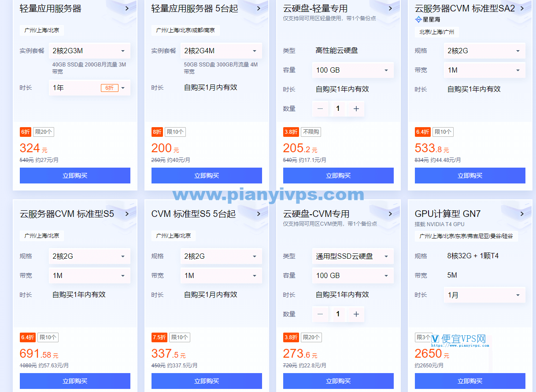
Task: Click 北京/上海/广州 region tag
Action: [x=437, y=32]
